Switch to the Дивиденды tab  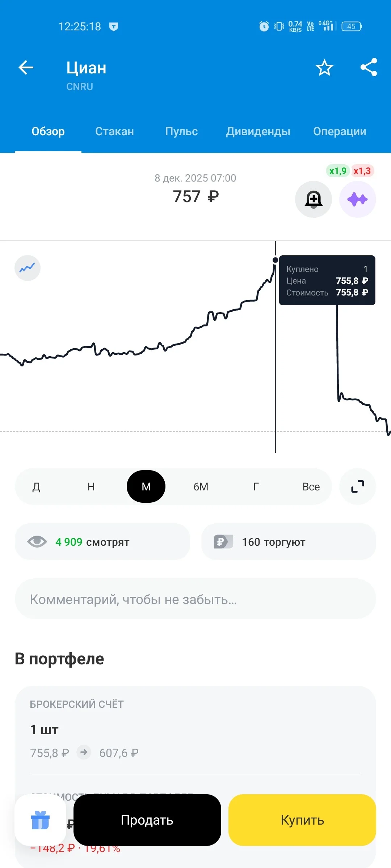pyautogui.click(x=258, y=131)
